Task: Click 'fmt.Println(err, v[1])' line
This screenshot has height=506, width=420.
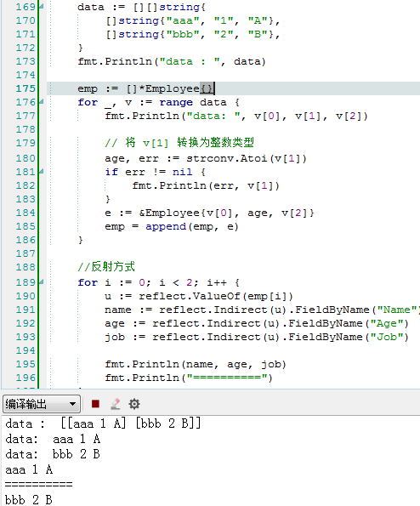Action: [x=206, y=185]
